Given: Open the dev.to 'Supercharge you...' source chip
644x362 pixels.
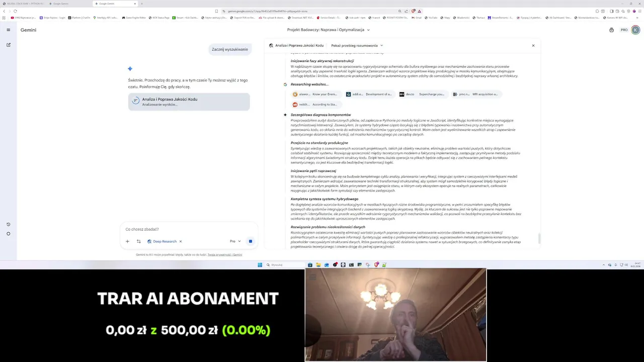Looking at the screenshot, I should pos(423,94).
